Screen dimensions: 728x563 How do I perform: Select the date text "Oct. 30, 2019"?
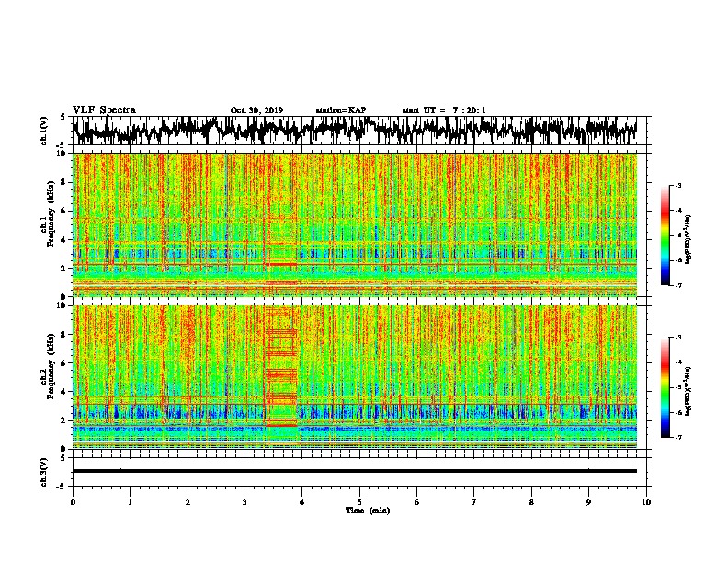(x=256, y=110)
